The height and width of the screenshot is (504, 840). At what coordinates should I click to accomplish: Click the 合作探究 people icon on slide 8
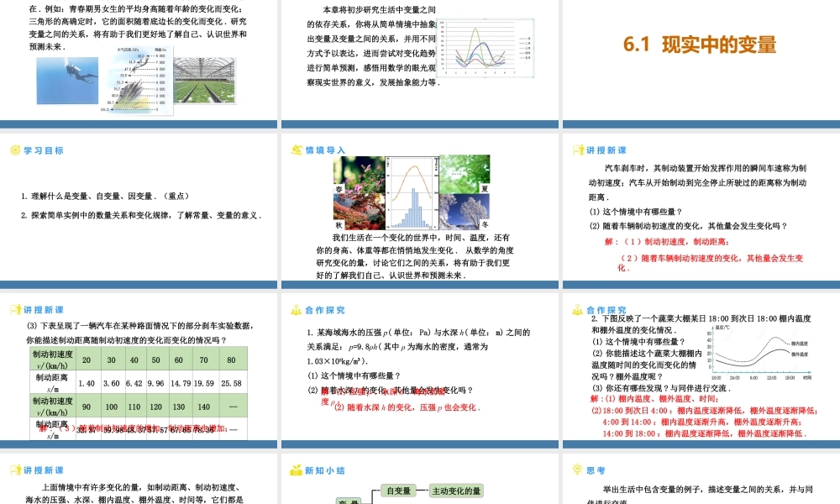296,310
